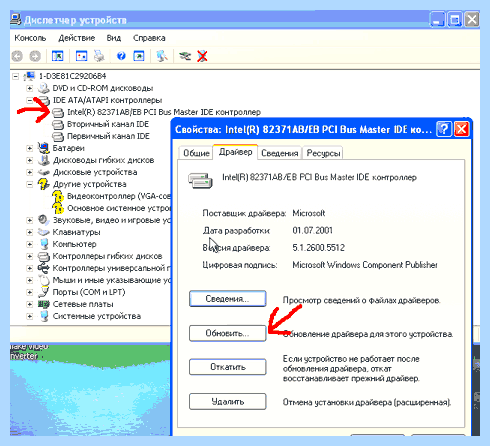
Task: Click the USB Контроллеры универсальной icon
Action: point(44,268)
